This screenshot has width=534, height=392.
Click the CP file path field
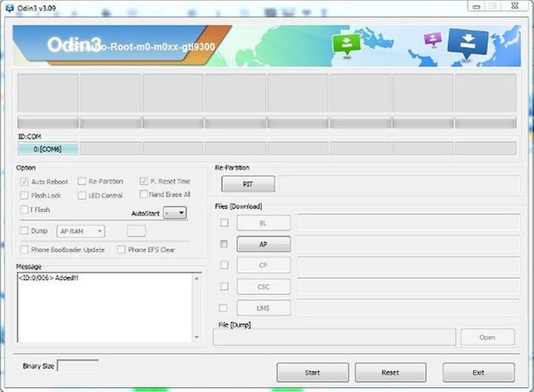(x=408, y=265)
